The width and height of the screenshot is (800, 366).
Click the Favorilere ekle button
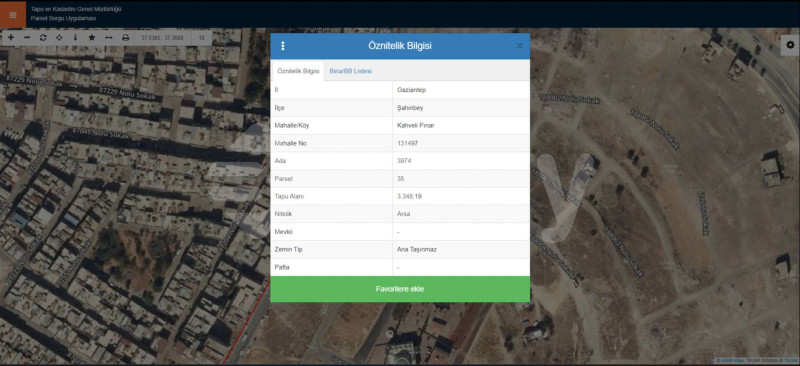click(400, 289)
